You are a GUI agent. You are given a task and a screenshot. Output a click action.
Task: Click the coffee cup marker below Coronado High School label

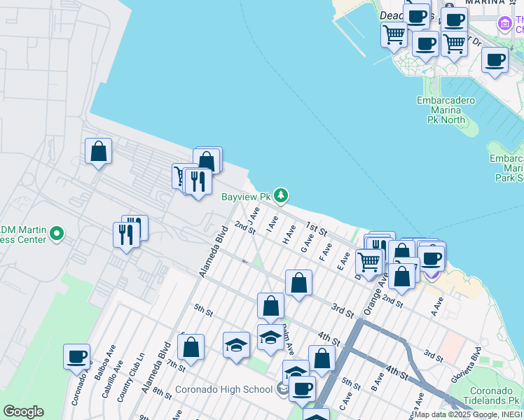click(x=303, y=388)
